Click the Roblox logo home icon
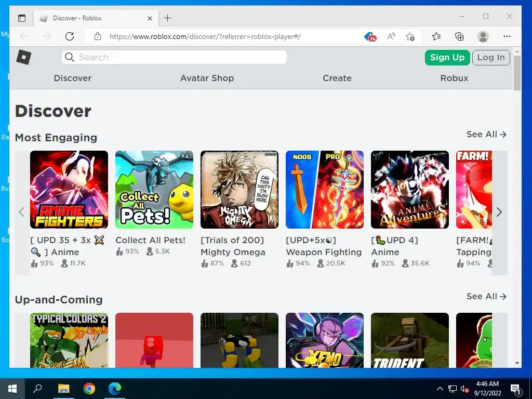 (24, 57)
